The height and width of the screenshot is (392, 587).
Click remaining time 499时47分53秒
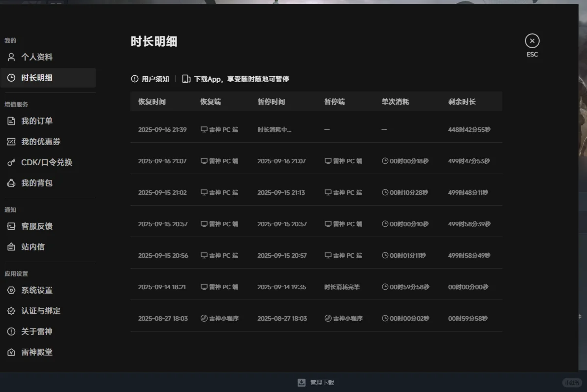click(469, 161)
